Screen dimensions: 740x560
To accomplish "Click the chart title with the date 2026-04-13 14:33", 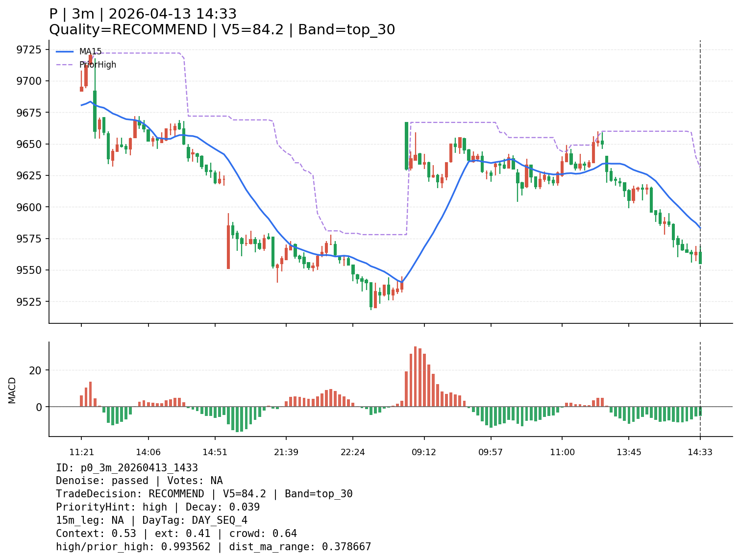I will point(143,14).
